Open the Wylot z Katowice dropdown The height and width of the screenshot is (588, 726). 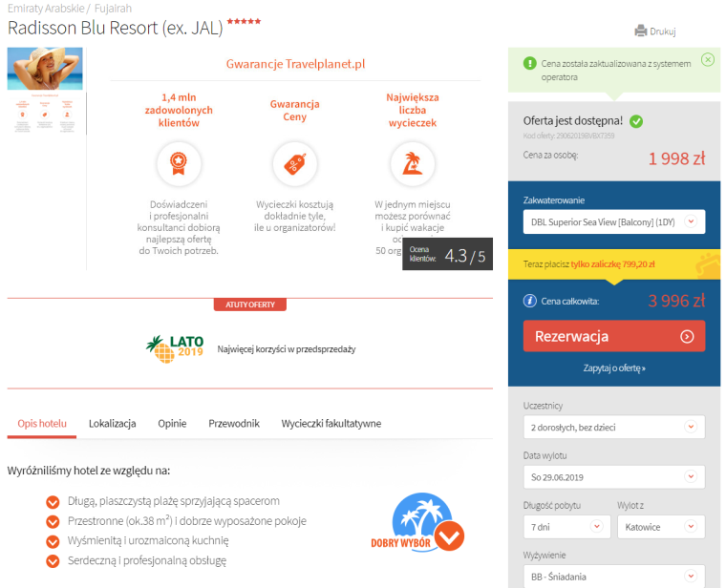pyautogui.click(x=661, y=527)
